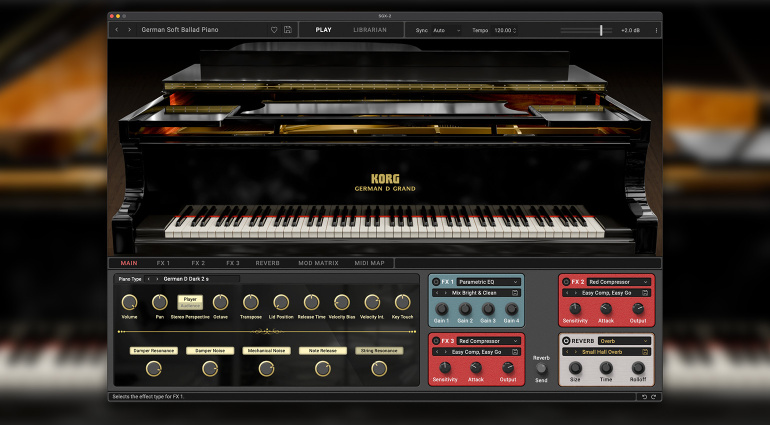The image size is (770, 425).
Task: Click the String Resonance button
Action: point(379,351)
